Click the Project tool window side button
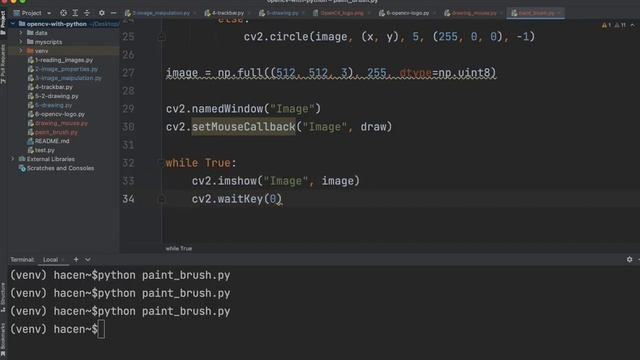Screen dimensions: 640x360 pos(3,23)
